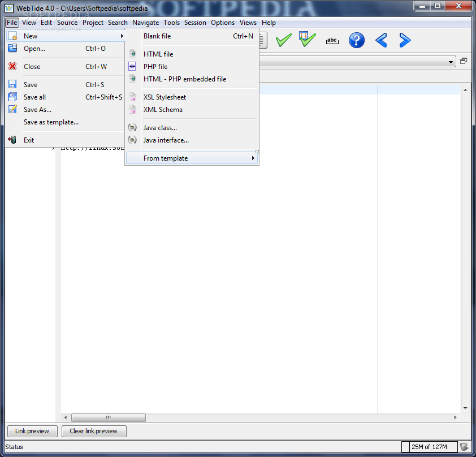Click the horizontal scrollbar thumb
The height and width of the screenshot is (457, 476).
tap(109, 417)
